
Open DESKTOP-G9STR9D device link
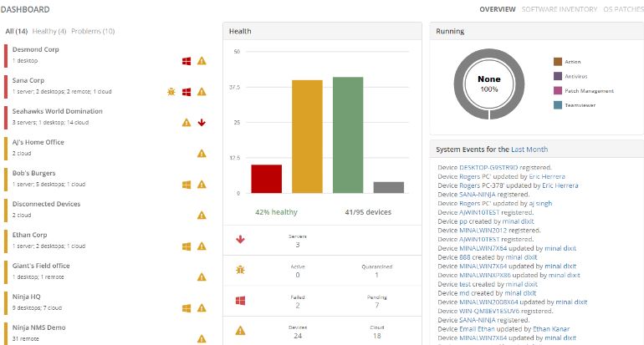[x=488, y=167]
